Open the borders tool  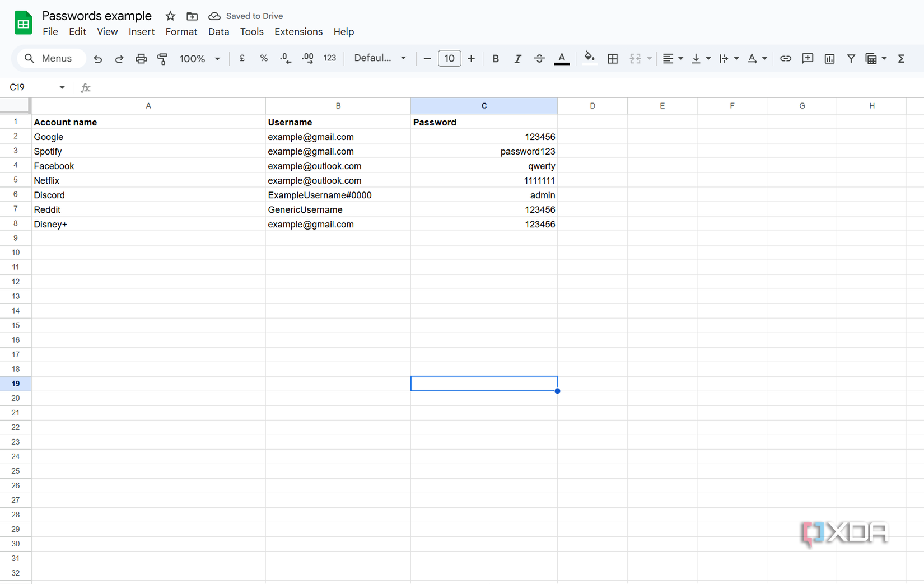point(613,58)
